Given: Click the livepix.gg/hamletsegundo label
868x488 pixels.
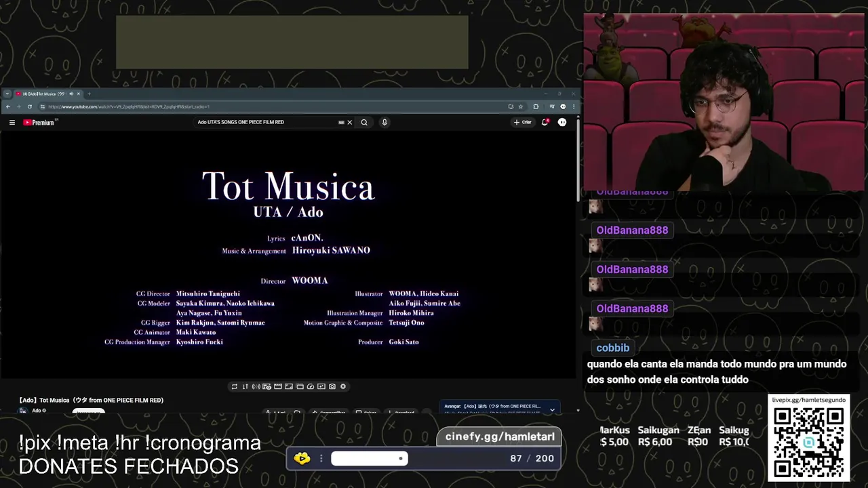Looking at the screenshot, I should (808, 401).
